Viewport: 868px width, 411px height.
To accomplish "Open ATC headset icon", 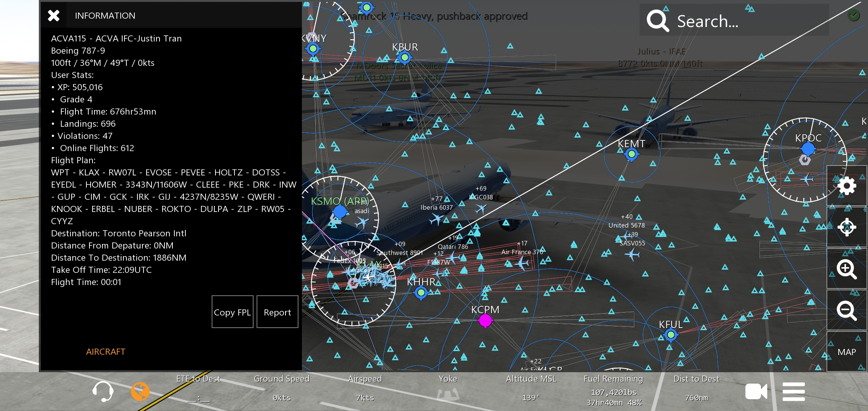I will coord(103,391).
